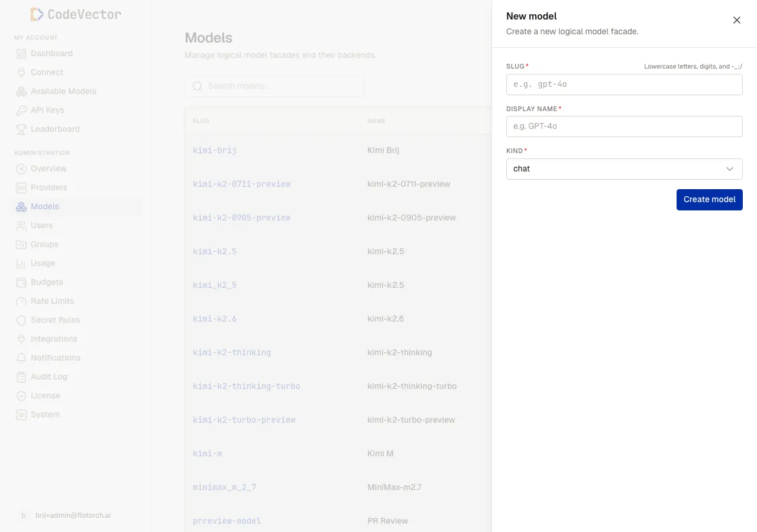Screen dimensions: 757x532
Task: Click the Kind dropdown chevron arrow
Action: tap(730, 169)
